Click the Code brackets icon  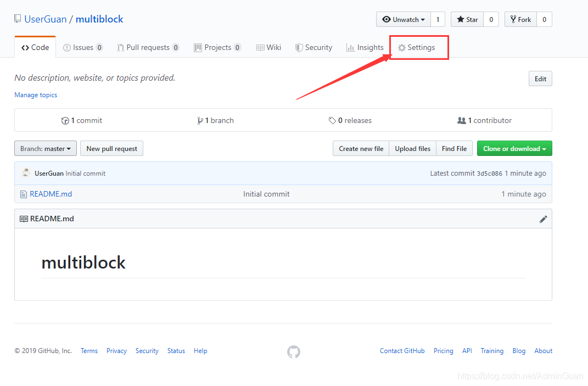coord(25,48)
